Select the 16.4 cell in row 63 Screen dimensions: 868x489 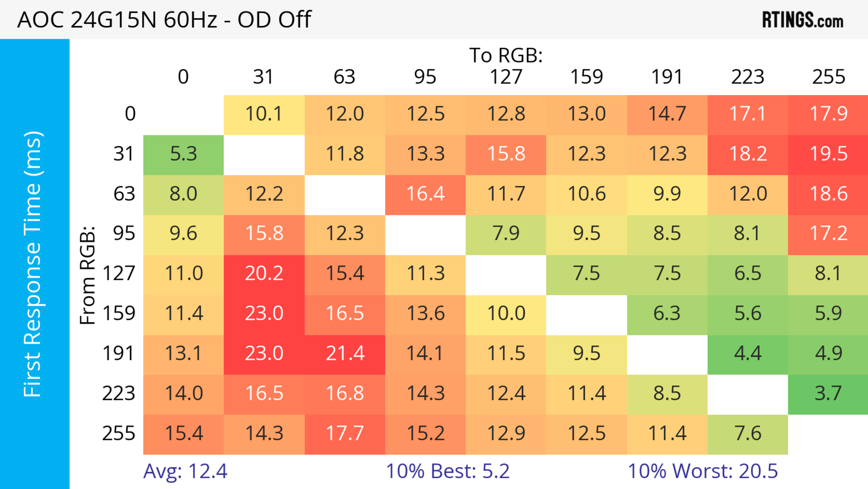point(425,194)
